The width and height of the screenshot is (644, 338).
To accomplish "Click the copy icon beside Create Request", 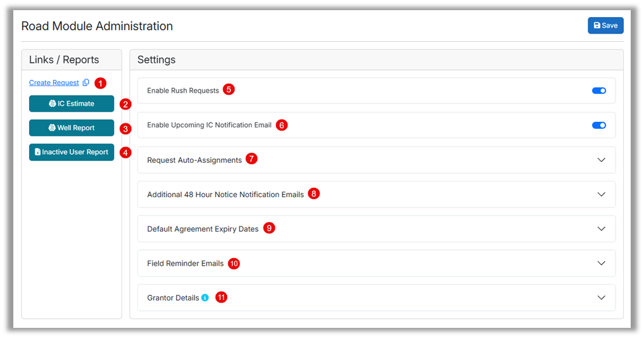I will (86, 82).
